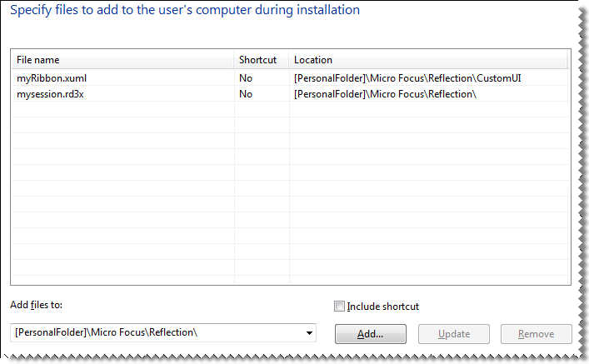
Task: Enable the Include shortcut checkbox
Action: (x=339, y=307)
